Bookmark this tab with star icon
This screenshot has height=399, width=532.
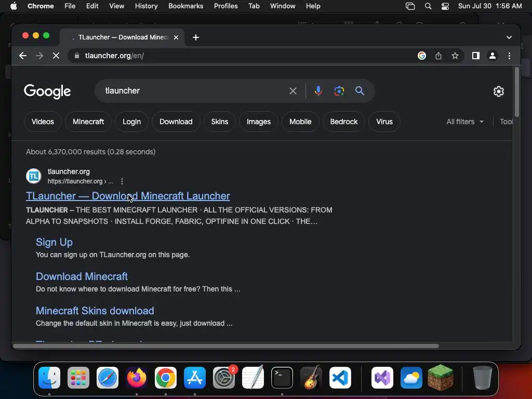coord(455,56)
